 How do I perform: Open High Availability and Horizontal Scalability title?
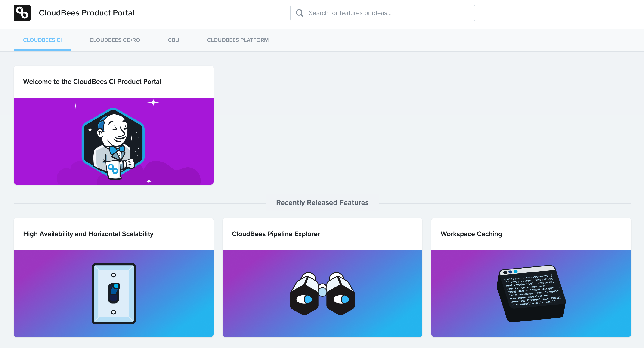88,234
